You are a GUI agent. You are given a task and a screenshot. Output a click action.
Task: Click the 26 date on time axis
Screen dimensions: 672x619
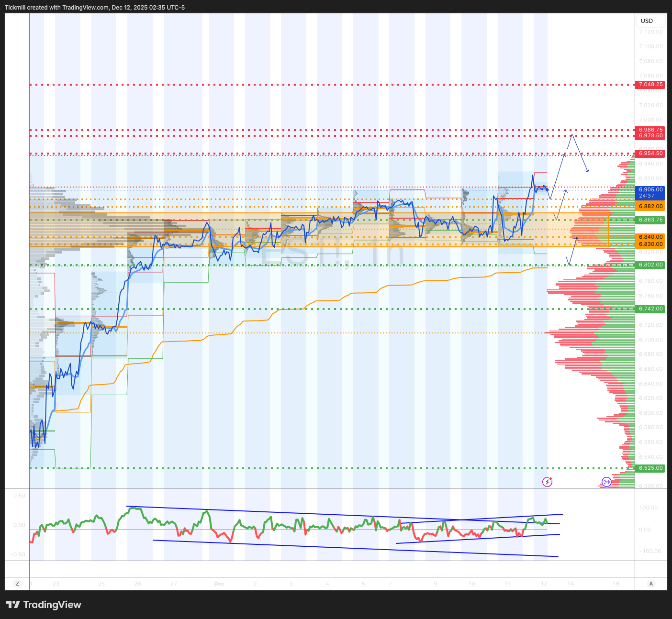tap(138, 584)
